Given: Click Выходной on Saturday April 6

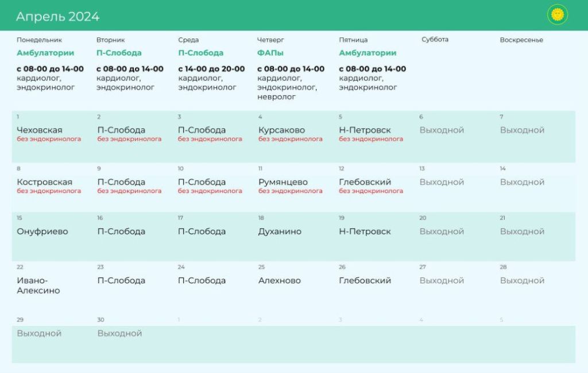Looking at the screenshot, I should (442, 130).
